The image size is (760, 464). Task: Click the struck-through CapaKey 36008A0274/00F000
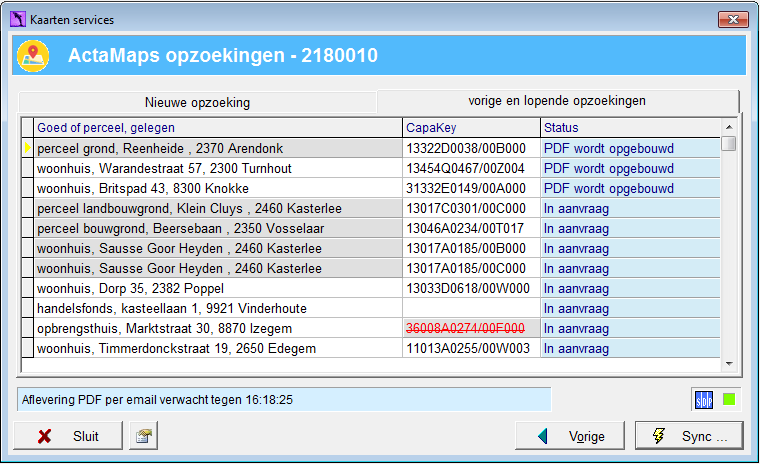(x=471, y=328)
